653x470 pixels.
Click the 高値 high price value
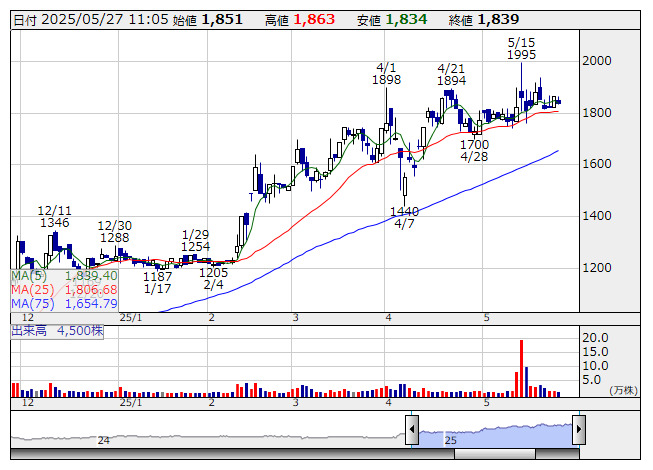click(314, 19)
